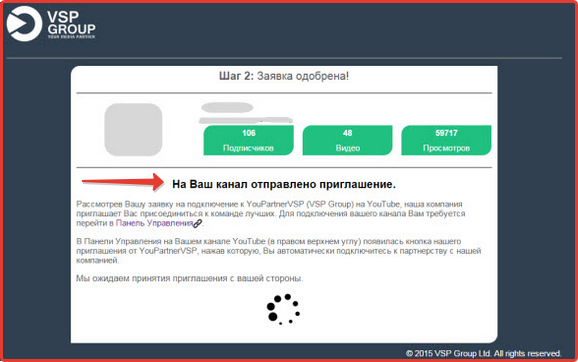Image resolution: width=578 pixels, height=362 pixels.
Task: Click the blurred channel name placeholder
Action: pos(227,107)
